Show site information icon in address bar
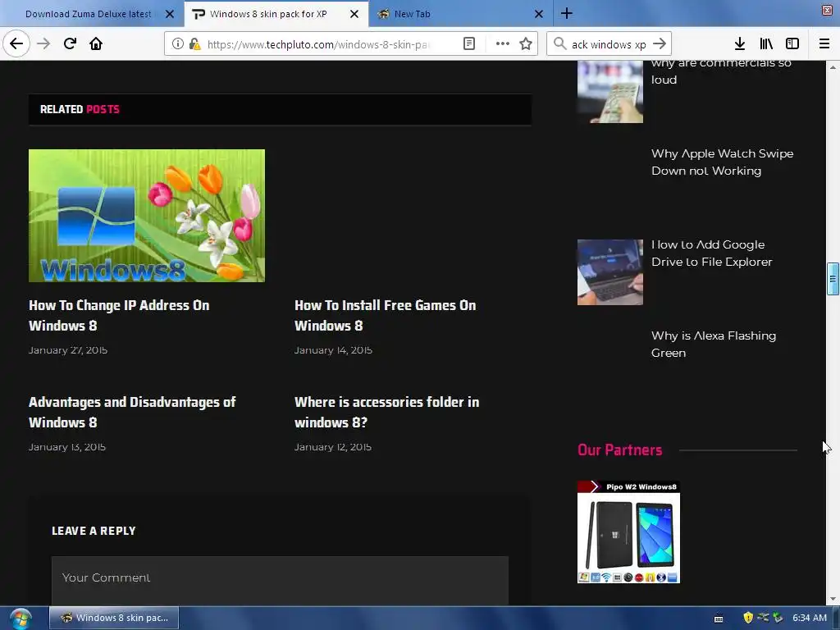Viewport: 840px width, 630px height. [x=177, y=44]
